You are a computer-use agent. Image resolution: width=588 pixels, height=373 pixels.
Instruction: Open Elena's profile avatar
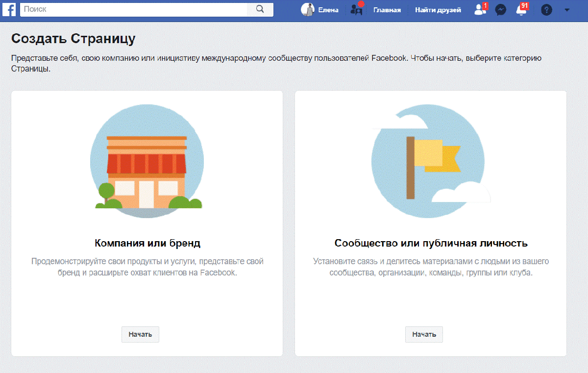click(x=308, y=10)
